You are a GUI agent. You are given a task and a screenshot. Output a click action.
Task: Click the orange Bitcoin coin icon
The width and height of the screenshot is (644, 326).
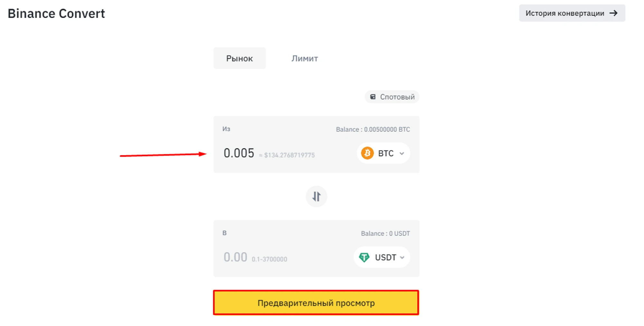367,153
